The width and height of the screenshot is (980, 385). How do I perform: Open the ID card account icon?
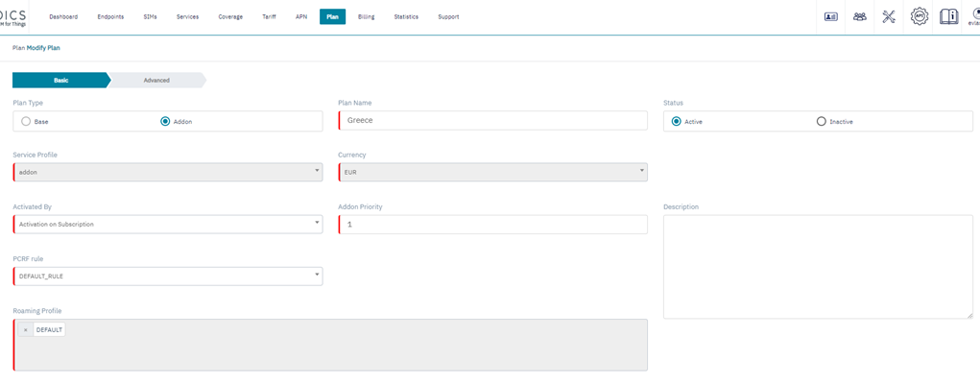click(x=831, y=16)
